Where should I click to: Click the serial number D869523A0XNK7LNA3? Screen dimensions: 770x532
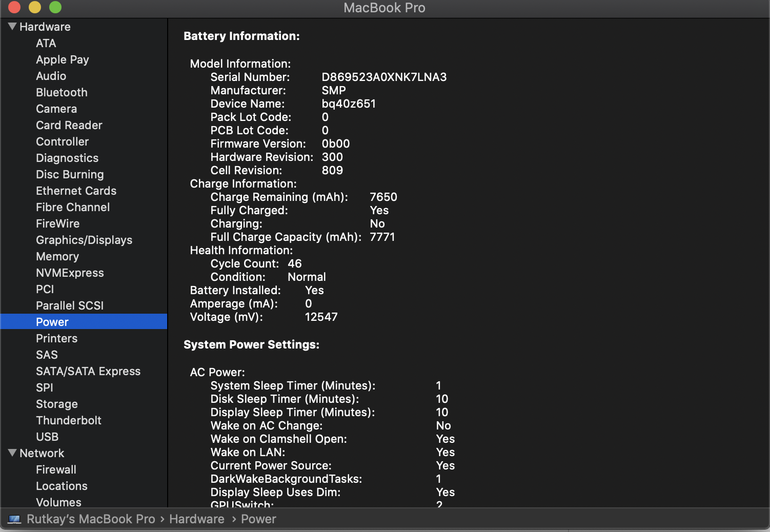click(384, 77)
